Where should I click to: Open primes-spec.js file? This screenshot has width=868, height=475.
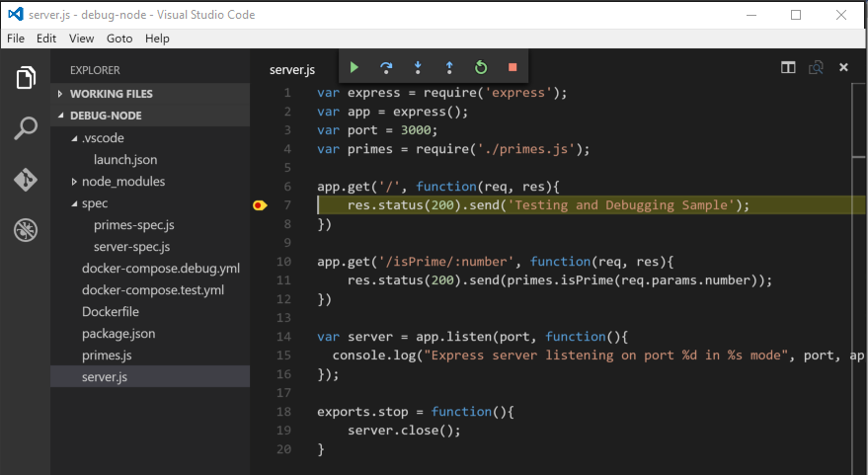tap(134, 225)
